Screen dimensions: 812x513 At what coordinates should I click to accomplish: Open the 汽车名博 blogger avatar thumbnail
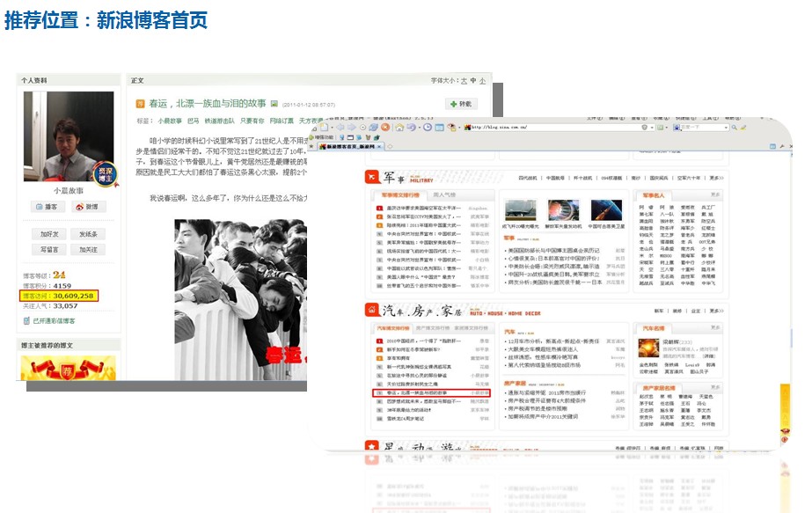648,348
